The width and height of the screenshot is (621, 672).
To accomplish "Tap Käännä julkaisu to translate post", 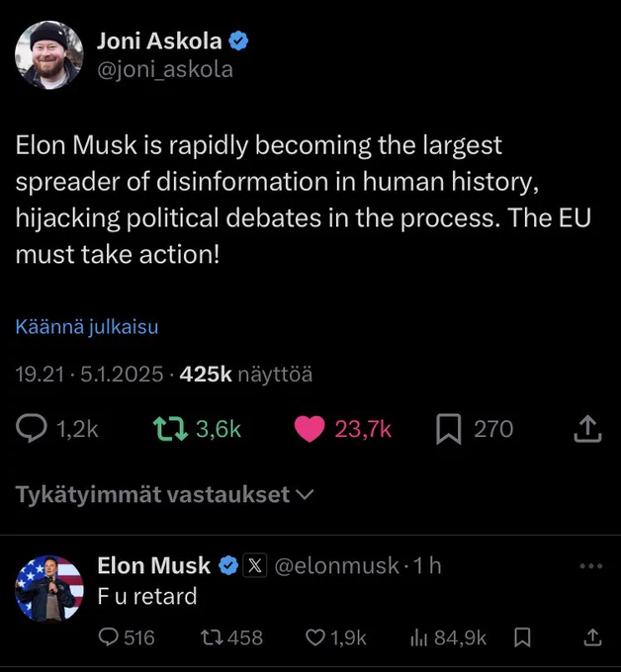I will tap(87, 326).
